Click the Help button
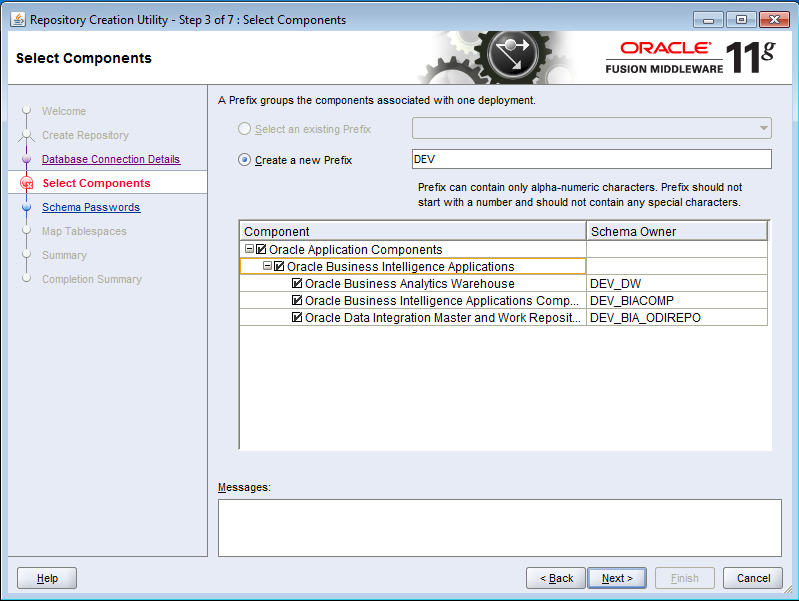 (x=47, y=578)
